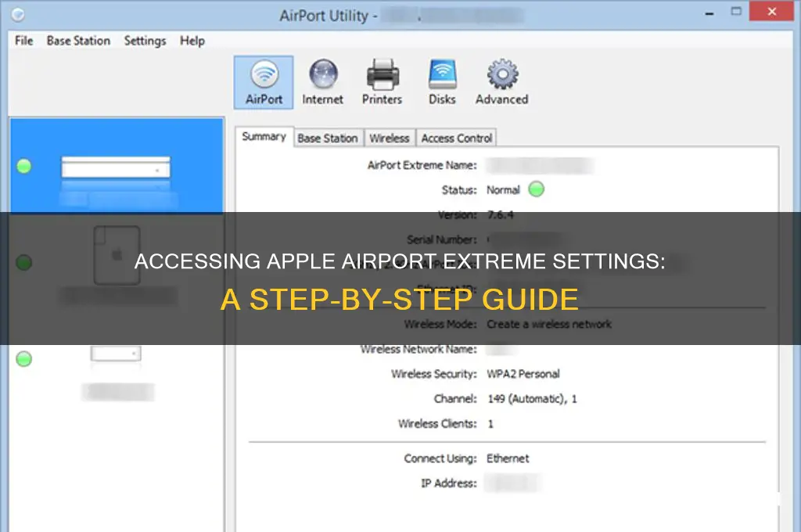Open the Base Station menu
The height and width of the screenshot is (532, 801).
coord(79,41)
